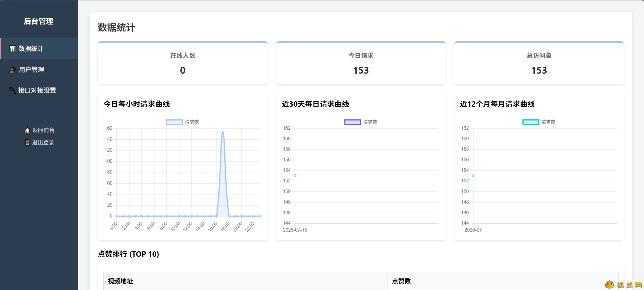Click the peak data point on the hourly chart
The height and width of the screenshot is (290, 644).
pyautogui.click(x=223, y=132)
